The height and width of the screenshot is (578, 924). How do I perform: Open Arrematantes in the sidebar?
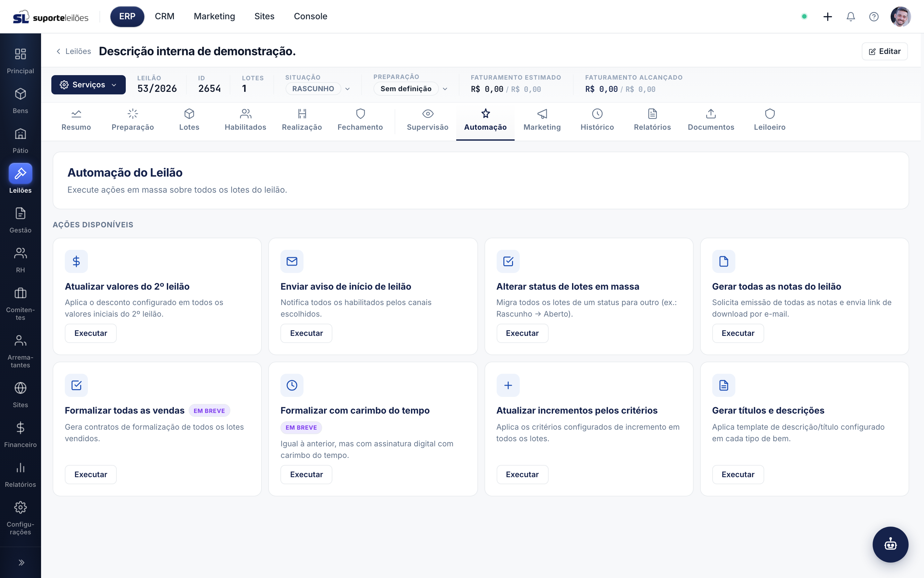[20, 351]
